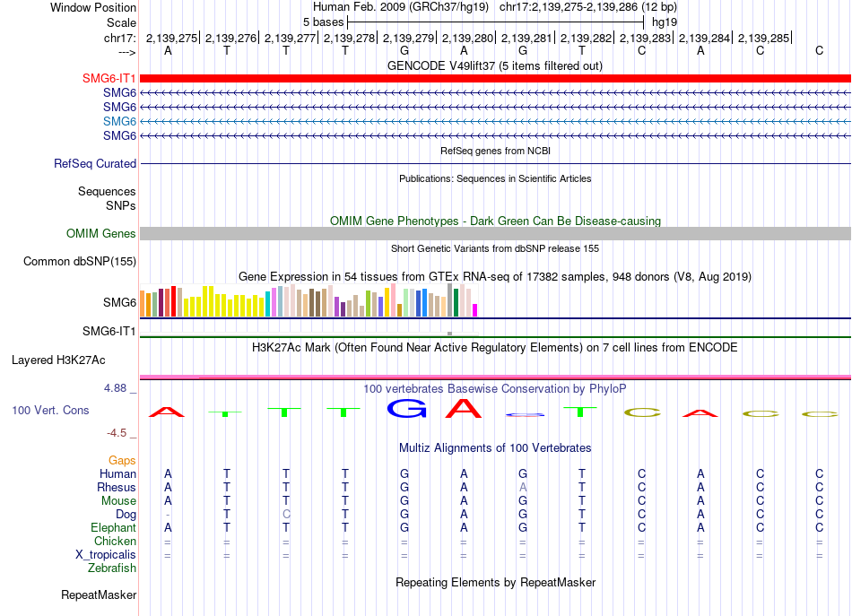This screenshot has width=852, height=616.
Task: Click the grayed A in Rhesus row
Action: pos(523,487)
